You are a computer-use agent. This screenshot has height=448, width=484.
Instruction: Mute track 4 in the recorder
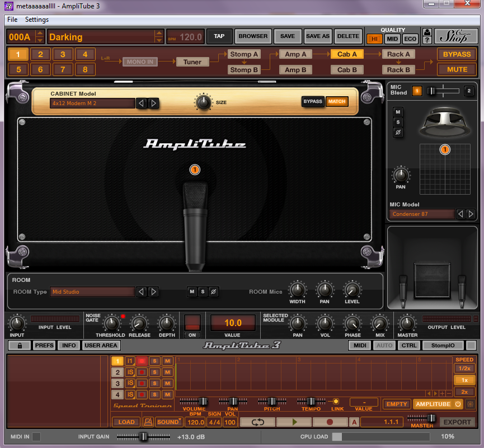tap(168, 395)
